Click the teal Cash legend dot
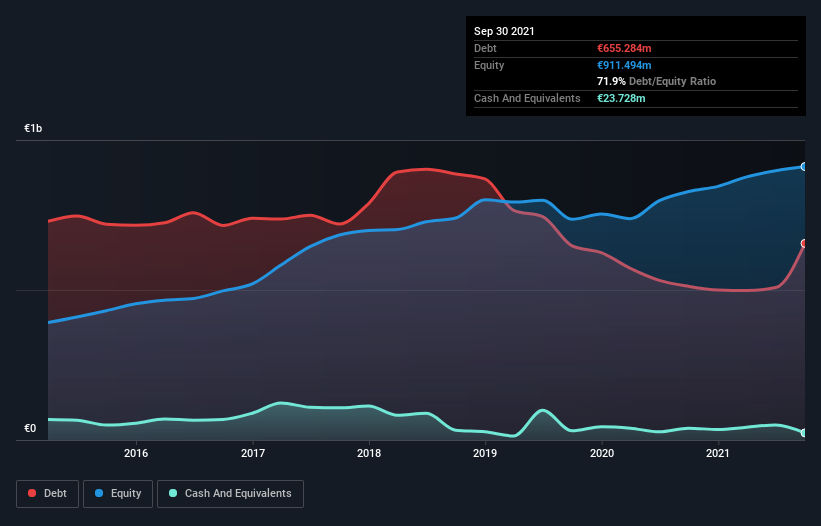This screenshot has width=821, height=526. 173,493
